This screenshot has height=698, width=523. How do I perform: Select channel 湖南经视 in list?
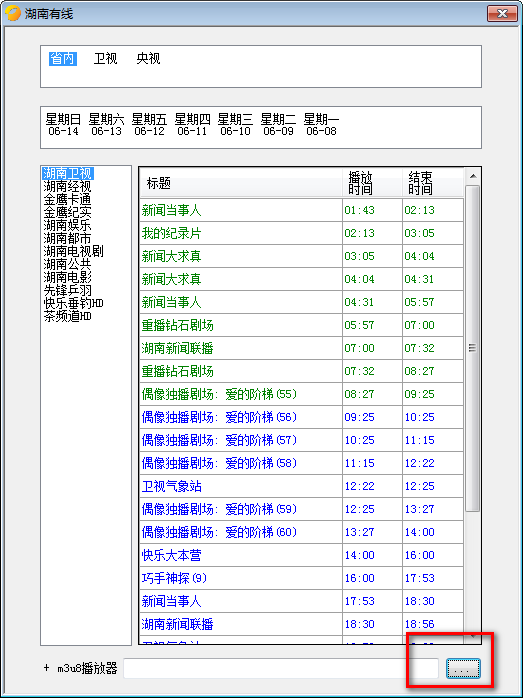68,187
